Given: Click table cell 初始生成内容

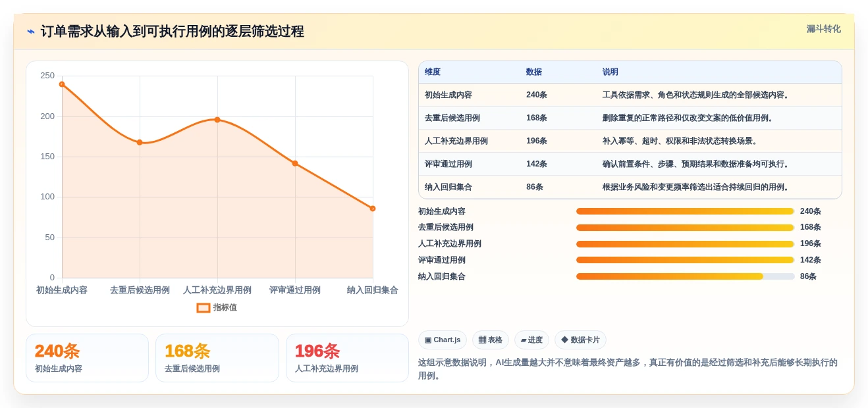Looking at the screenshot, I should tap(448, 95).
